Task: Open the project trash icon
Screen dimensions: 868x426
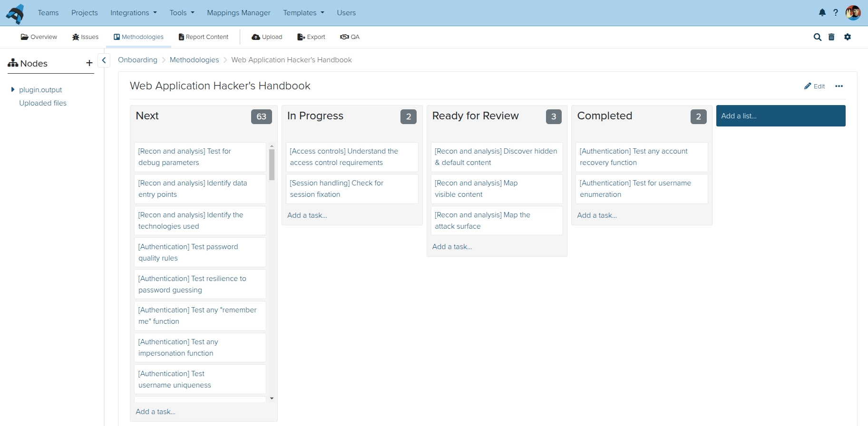Action: click(831, 37)
